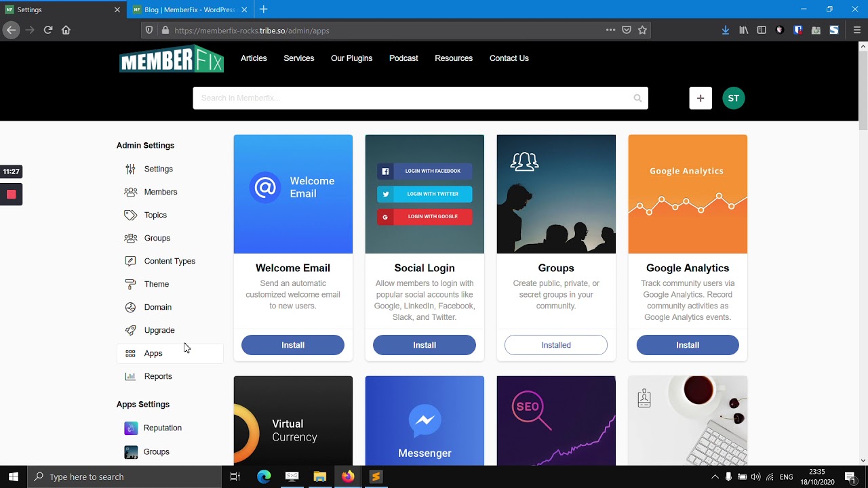Open Reputation app settings
This screenshot has height=488, width=868.
pyautogui.click(x=163, y=428)
